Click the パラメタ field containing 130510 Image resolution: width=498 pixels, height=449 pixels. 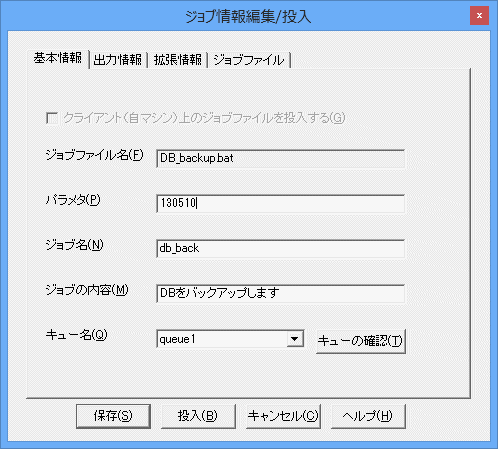pos(281,203)
